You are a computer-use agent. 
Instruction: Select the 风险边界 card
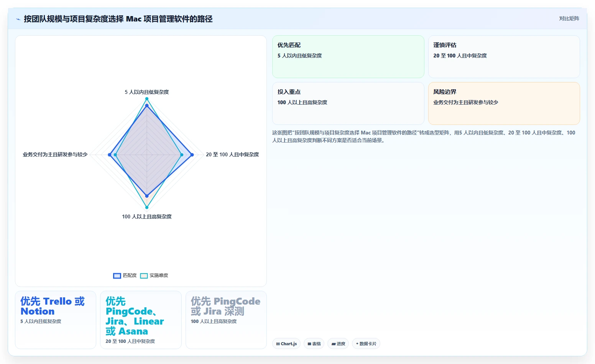coord(504,103)
